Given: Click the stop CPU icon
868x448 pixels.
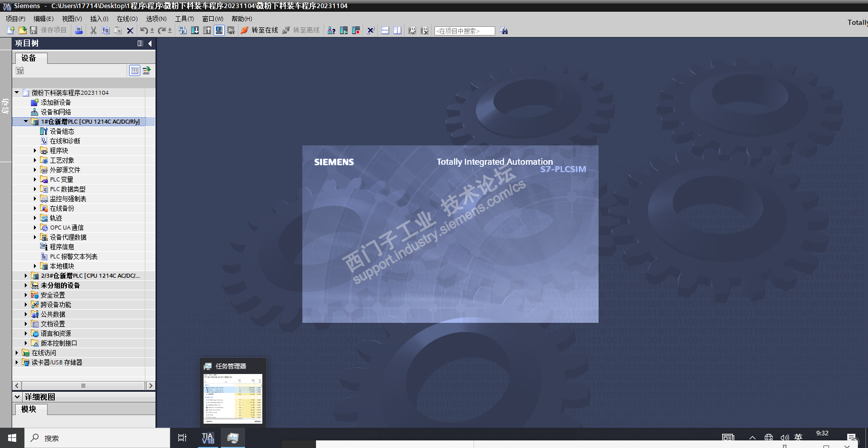Looking at the screenshot, I should coord(356,30).
